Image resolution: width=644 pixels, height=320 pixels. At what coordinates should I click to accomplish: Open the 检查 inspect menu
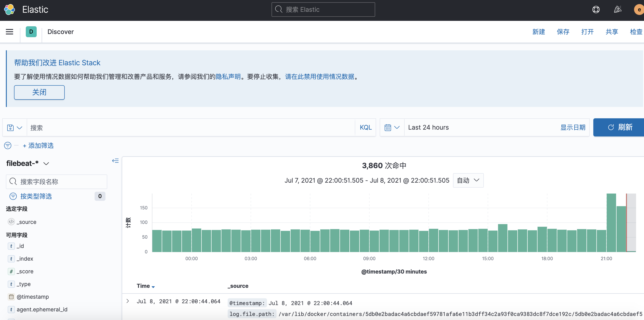click(636, 32)
